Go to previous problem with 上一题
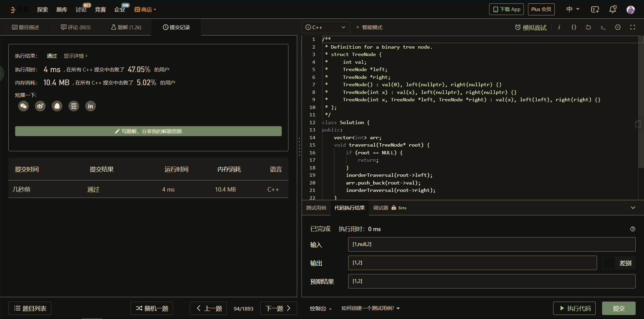The image size is (644, 319). pyautogui.click(x=208, y=308)
